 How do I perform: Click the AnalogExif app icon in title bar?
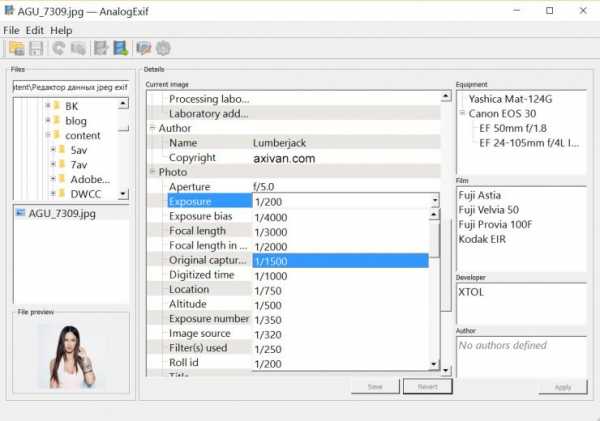point(9,11)
